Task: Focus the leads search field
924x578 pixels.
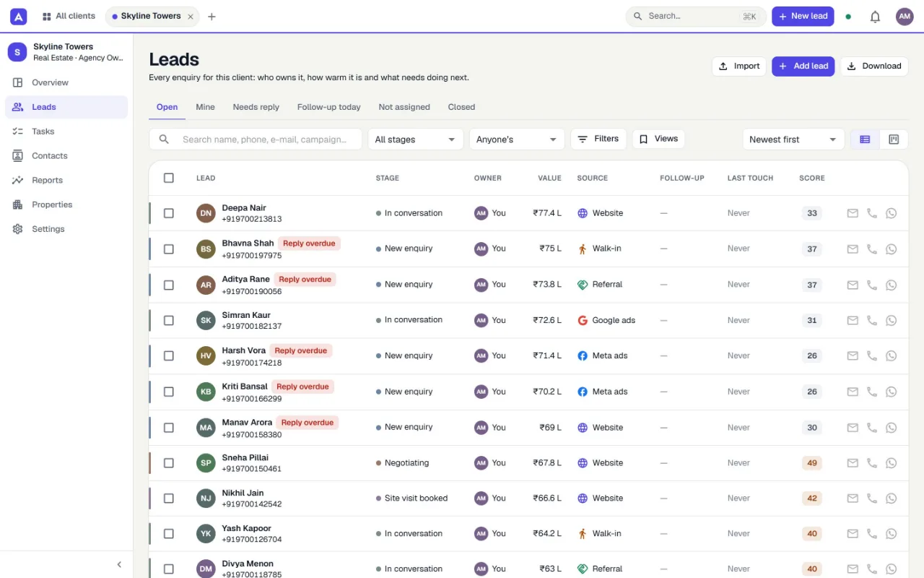Action: tap(256, 139)
